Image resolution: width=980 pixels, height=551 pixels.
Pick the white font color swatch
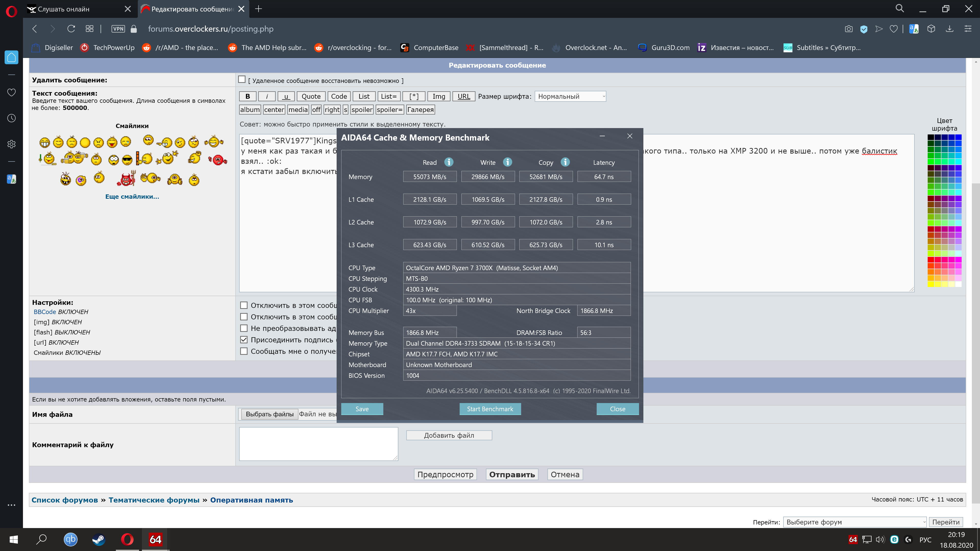(958, 284)
